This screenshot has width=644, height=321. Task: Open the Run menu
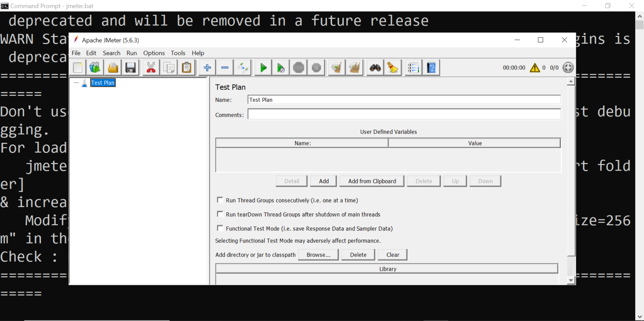[x=132, y=53]
